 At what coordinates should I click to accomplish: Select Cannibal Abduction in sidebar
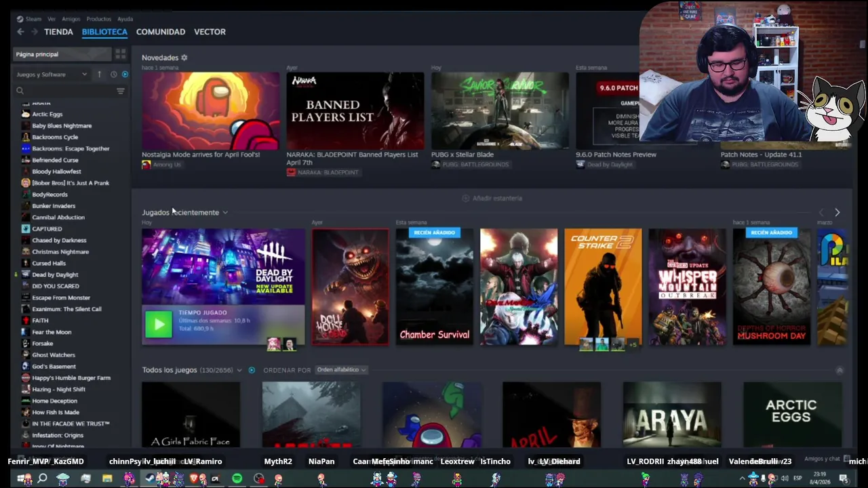pyautogui.click(x=58, y=218)
